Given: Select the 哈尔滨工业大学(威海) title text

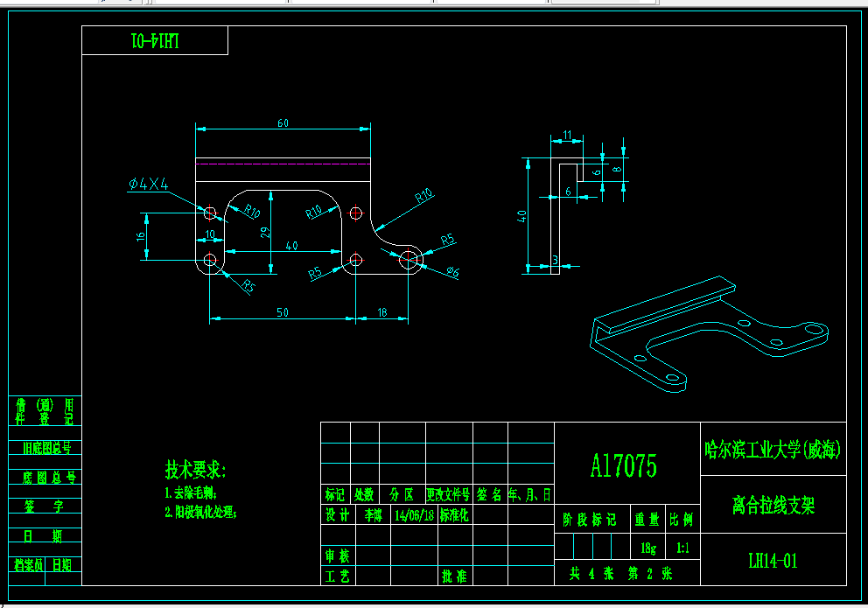Looking at the screenshot, I should [x=773, y=450].
